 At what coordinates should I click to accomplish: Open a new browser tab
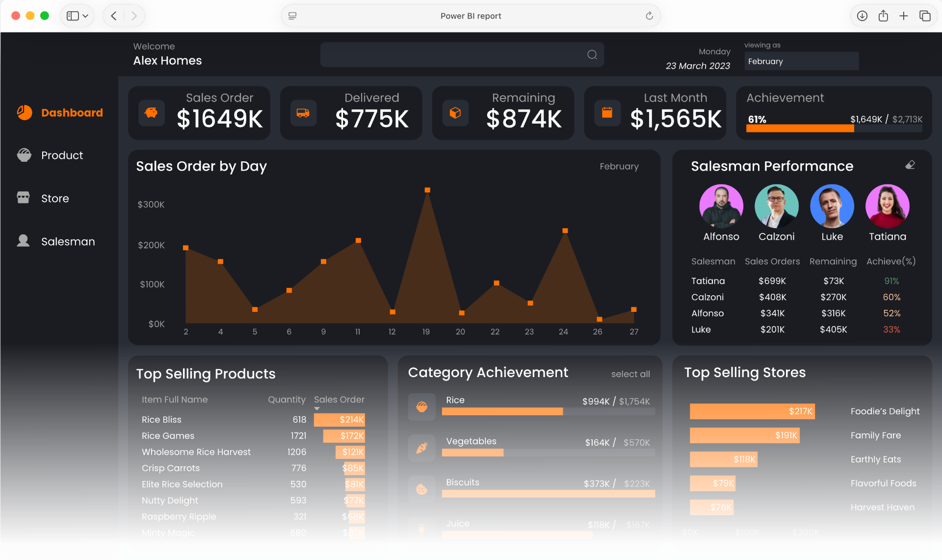point(904,16)
